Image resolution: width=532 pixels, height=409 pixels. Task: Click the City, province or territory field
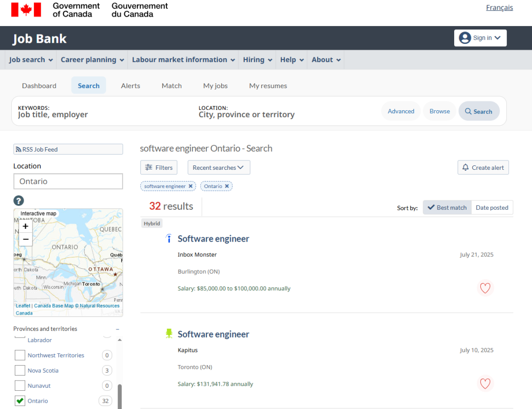[285, 115]
